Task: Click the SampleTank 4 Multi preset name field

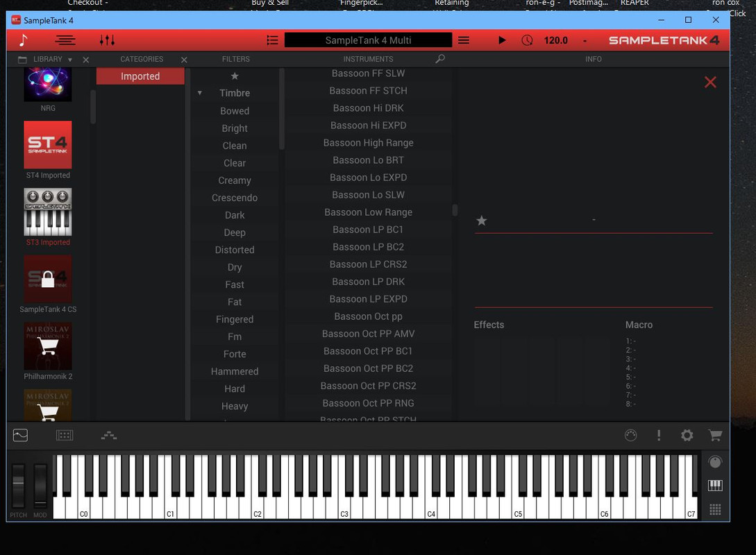Action: [x=369, y=40]
